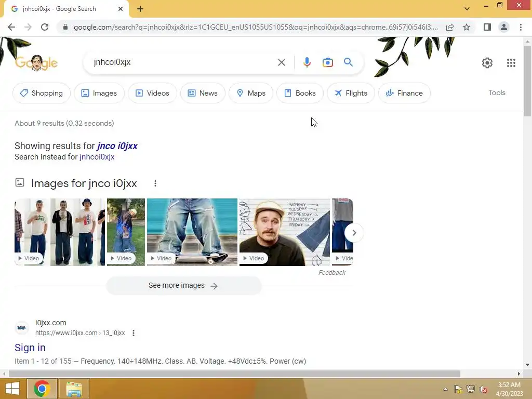Click the browser back arrow
This screenshot has width=532, height=399.
[x=11, y=27]
